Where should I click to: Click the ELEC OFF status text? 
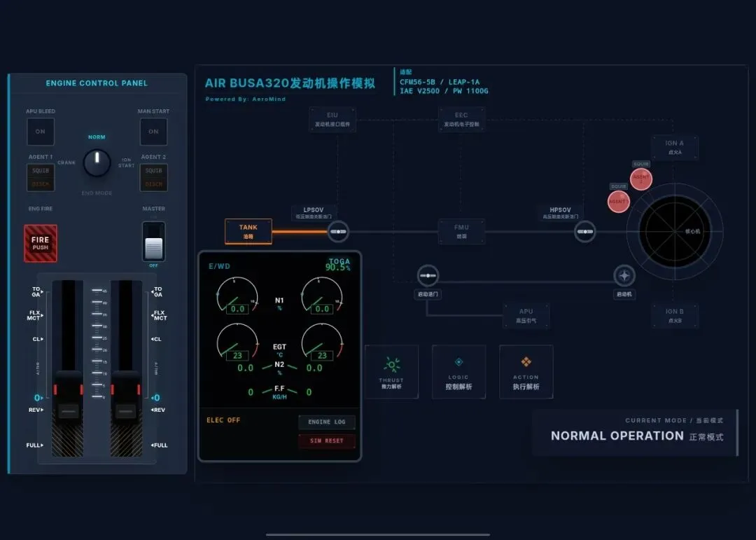pos(223,420)
